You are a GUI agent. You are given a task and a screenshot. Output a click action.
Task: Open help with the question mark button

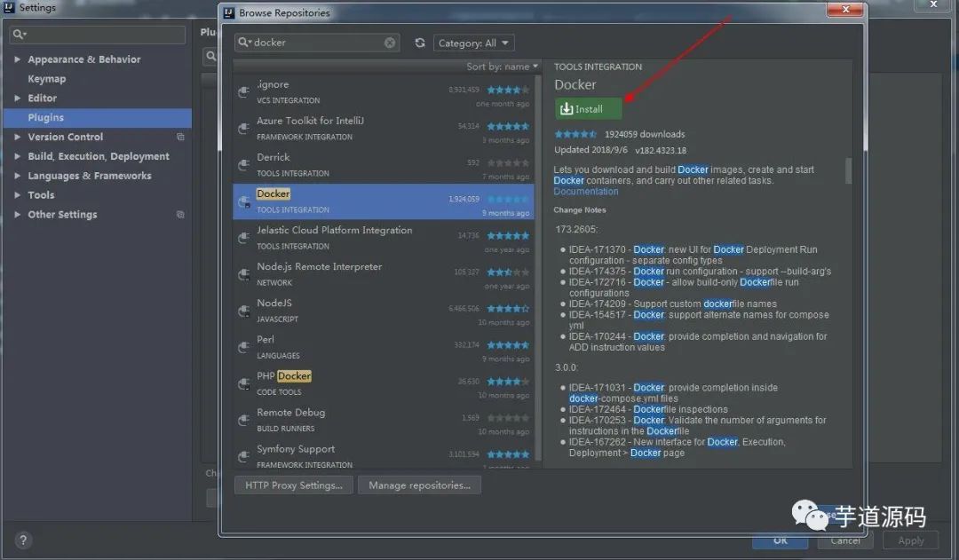(22, 540)
